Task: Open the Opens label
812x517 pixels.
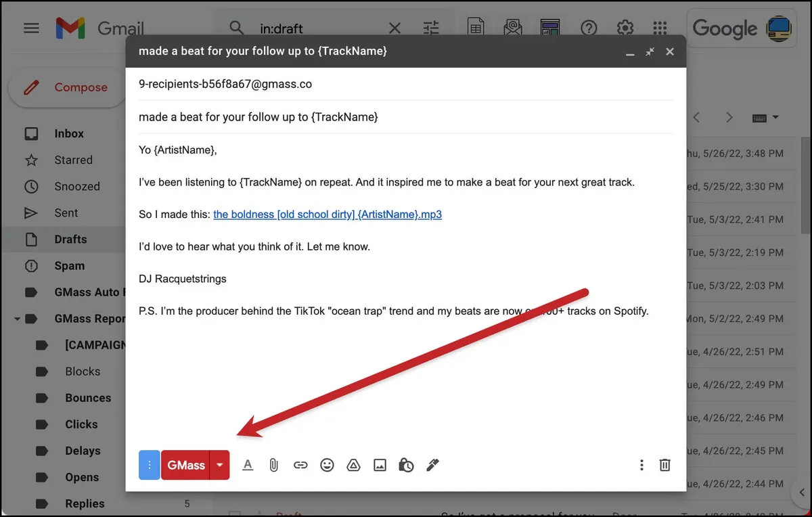Action: coord(82,477)
